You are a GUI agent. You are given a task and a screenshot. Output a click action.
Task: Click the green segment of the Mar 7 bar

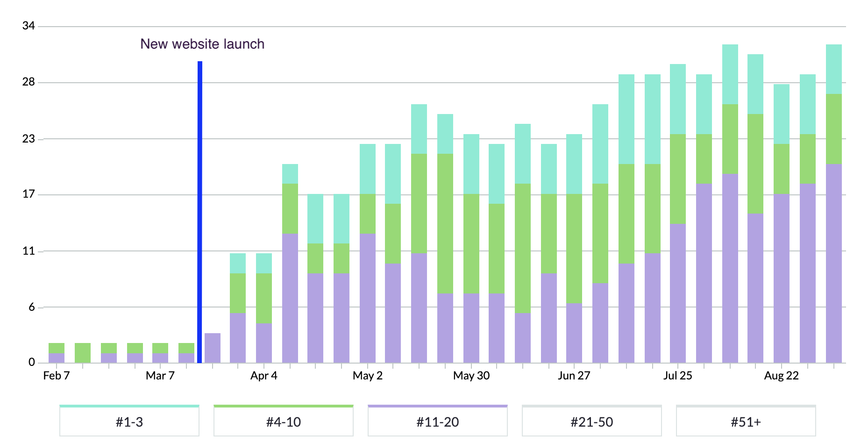160,348
